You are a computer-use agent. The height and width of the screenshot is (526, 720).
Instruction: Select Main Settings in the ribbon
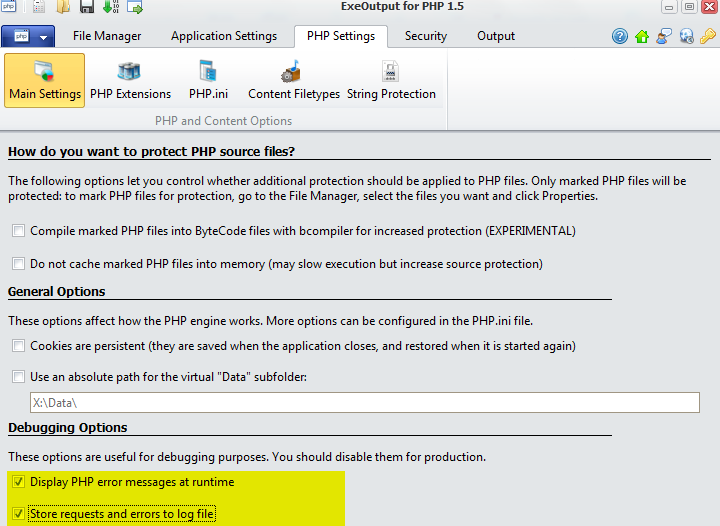point(45,80)
